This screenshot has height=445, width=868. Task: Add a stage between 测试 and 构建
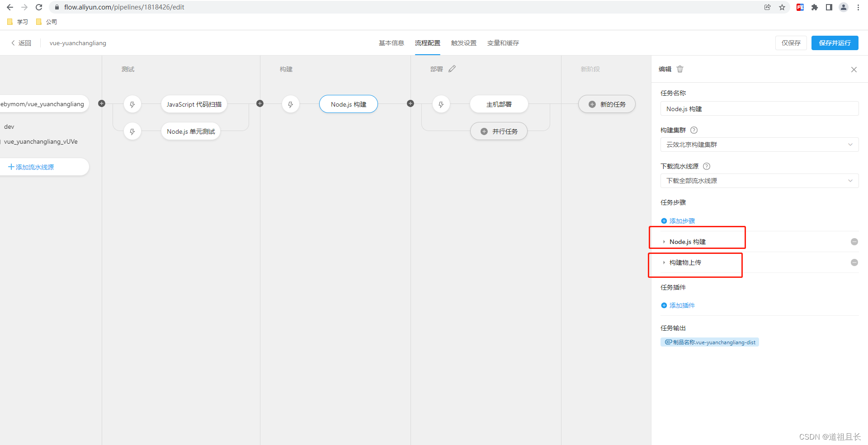[260, 103]
